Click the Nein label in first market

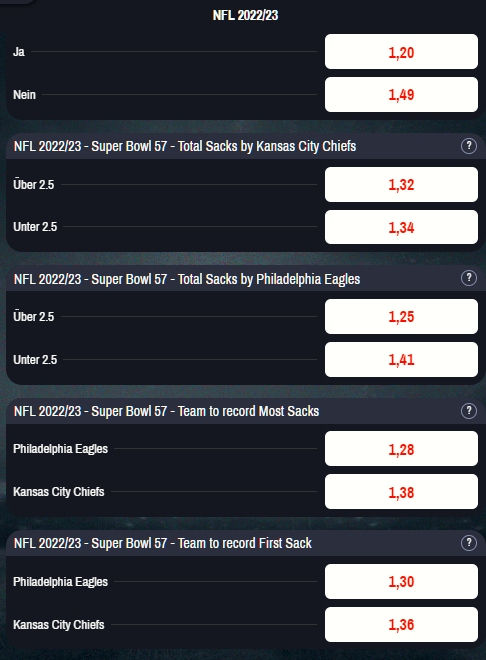click(24, 95)
